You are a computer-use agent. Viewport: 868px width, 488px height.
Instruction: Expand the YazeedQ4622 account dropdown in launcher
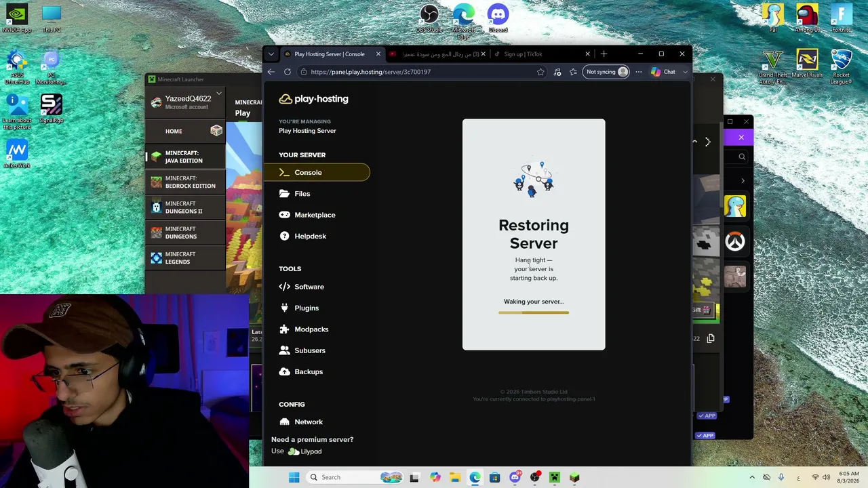[218, 94]
